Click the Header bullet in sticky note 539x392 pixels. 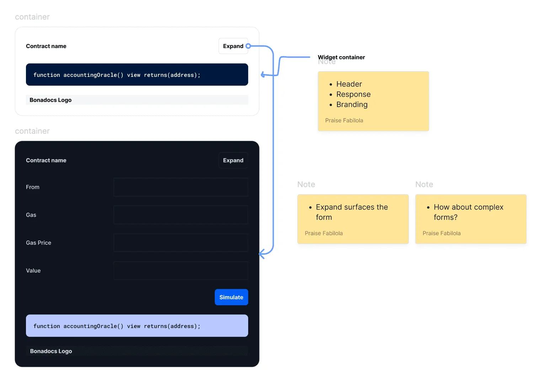[349, 84]
